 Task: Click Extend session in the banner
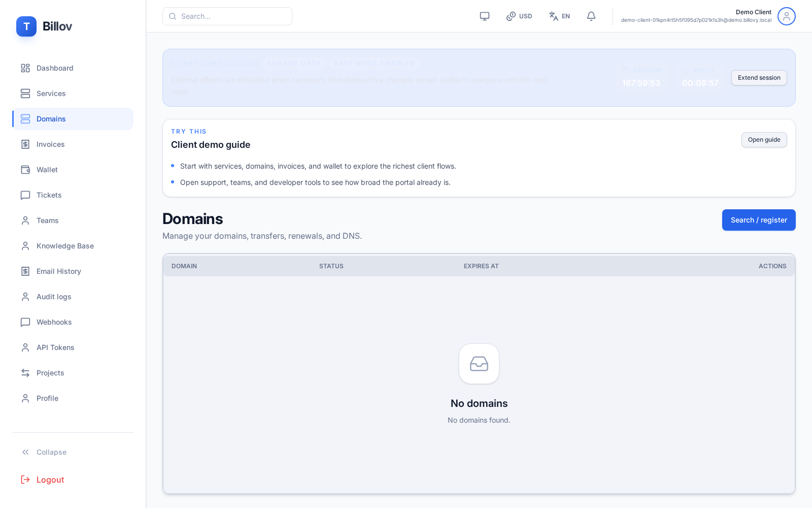pyautogui.click(x=759, y=77)
